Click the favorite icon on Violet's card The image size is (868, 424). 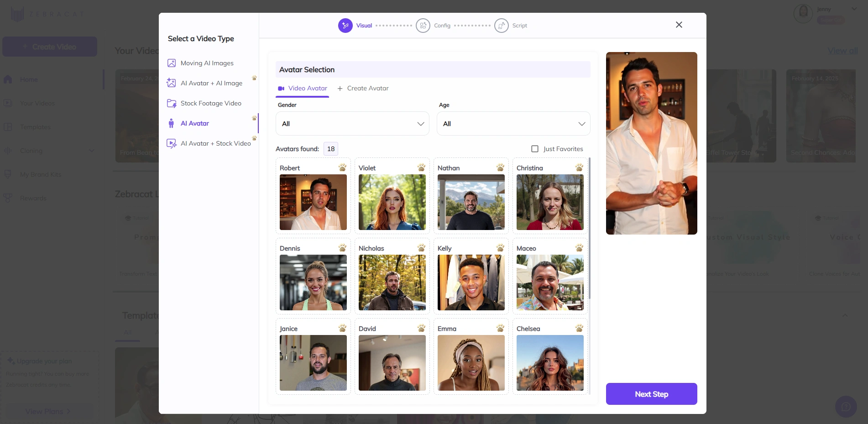[x=421, y=168]
